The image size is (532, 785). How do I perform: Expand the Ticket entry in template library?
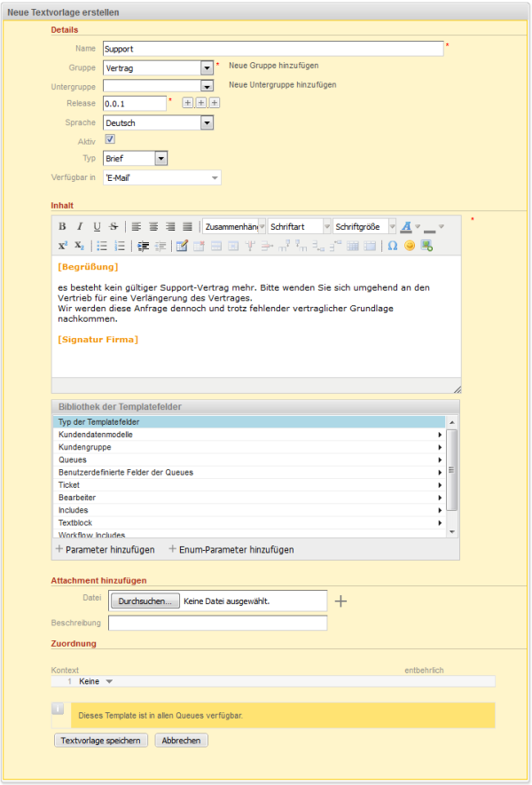pyautogui.click(x=248, y=485)
